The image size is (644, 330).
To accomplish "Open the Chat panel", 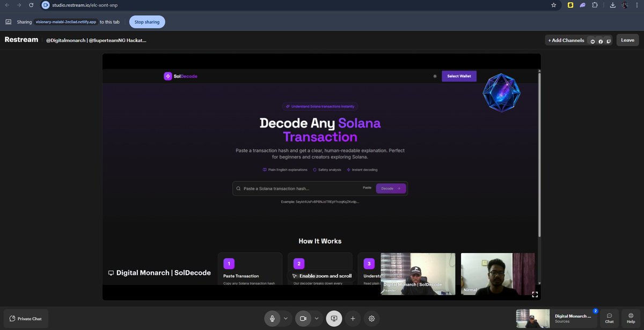I will pos(610,319).
